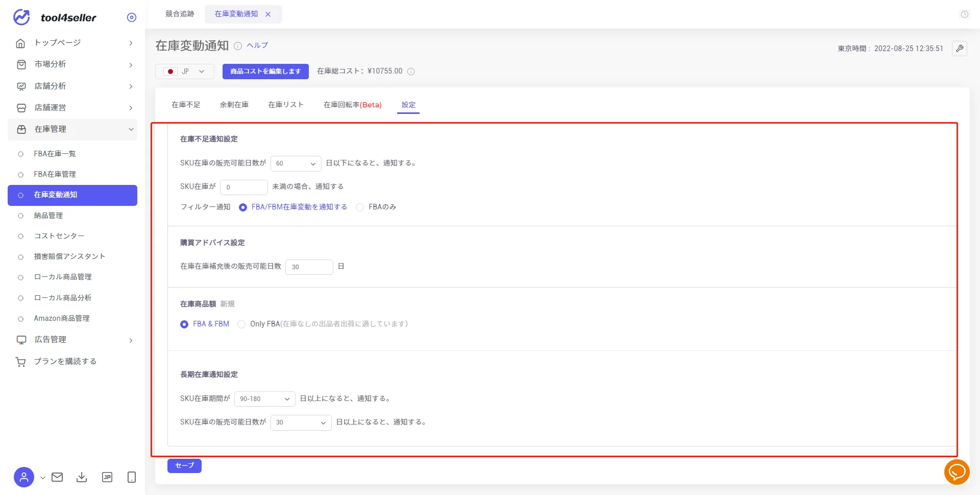Click the tool4seller logo icon
Viewport: 980px width, 495px height.
pyautogui.click(x=21, y=17)
